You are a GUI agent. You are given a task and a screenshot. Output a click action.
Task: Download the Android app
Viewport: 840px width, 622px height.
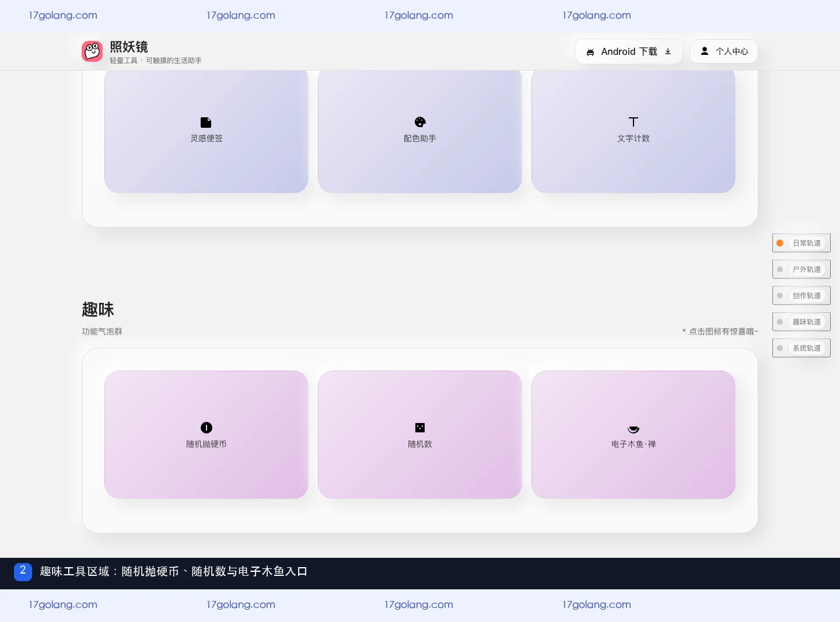[x=629, y=51]
